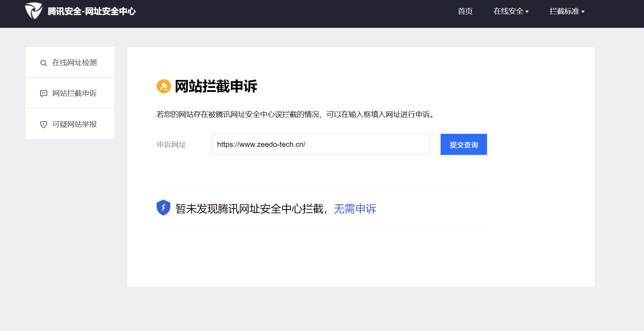Image resolution: width=644 pixels, height=331 pixels.
Task: Click the 申诉网址 field label
Action: [x=171, y=144]
